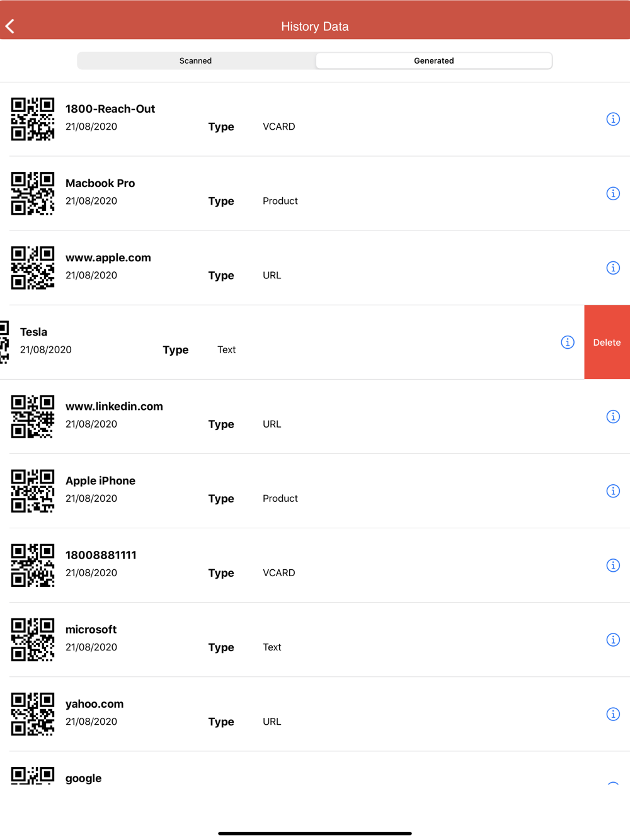The height and width of the screenshot is (840, 630).
Task: Open info for 1800-Reach-Out entry
Action: click(613, 119)
